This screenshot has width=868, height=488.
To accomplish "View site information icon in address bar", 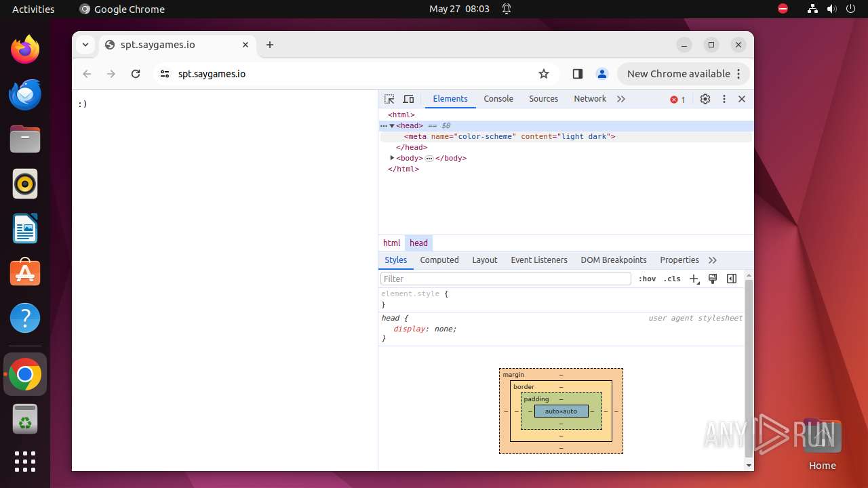I will pyautogui.click(x=164, y=74).
